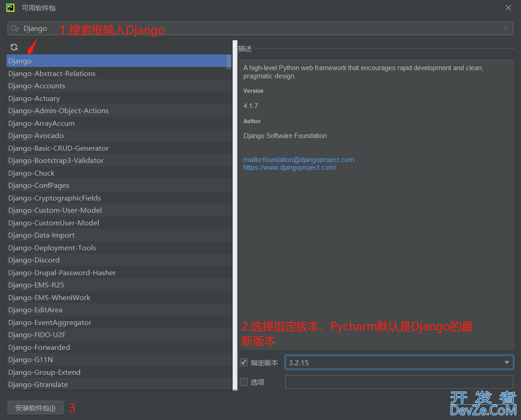Select Django-Custom-User-Model package
This screenshot has width=521, height=420.
119,210
